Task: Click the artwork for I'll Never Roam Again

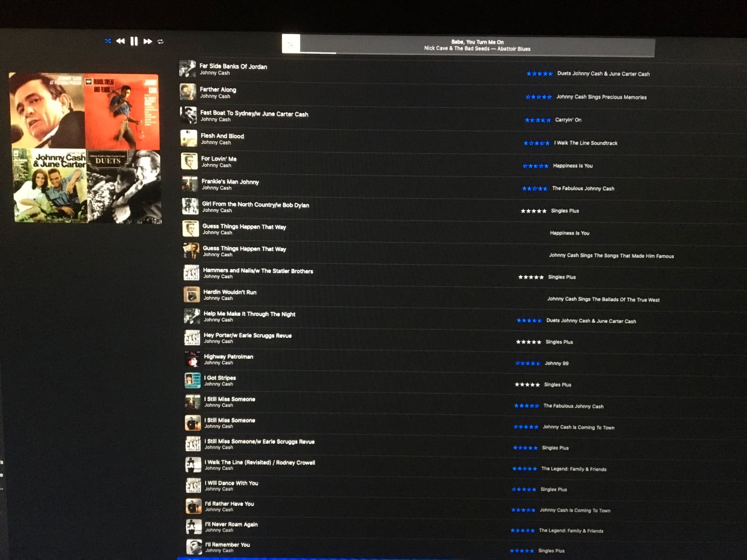Action: click(194, 526)
